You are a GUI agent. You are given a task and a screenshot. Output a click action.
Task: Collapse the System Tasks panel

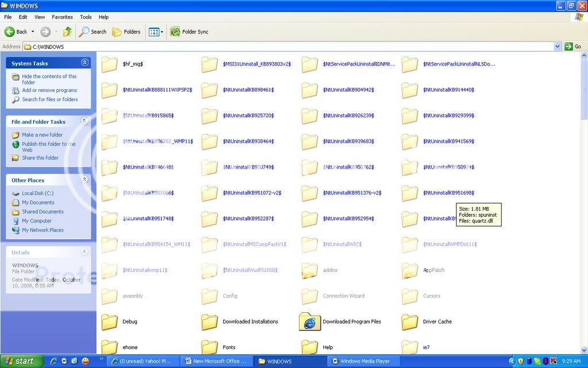point(84,62)
